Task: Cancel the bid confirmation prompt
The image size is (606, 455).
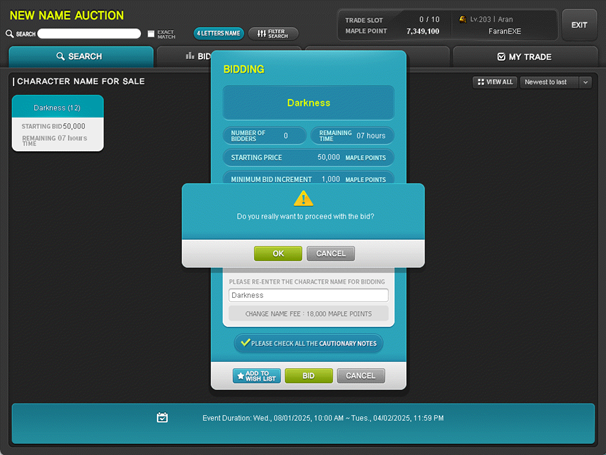Action: 331,254
